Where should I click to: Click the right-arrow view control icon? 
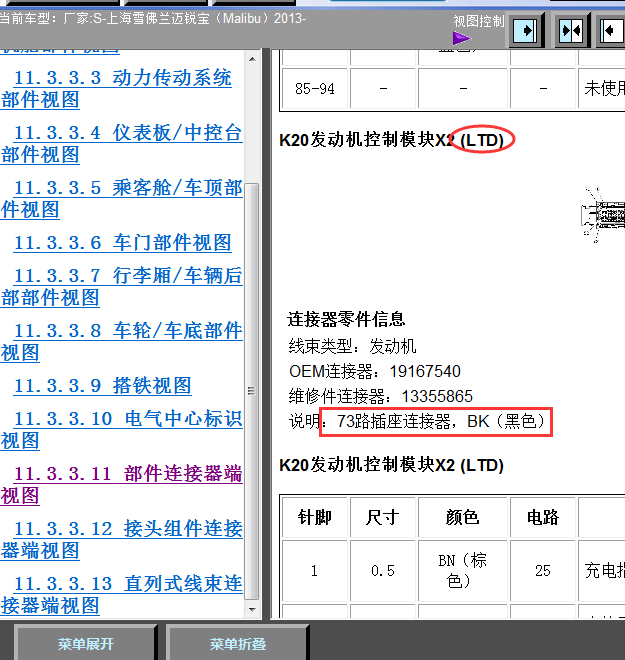coord(526,30)
